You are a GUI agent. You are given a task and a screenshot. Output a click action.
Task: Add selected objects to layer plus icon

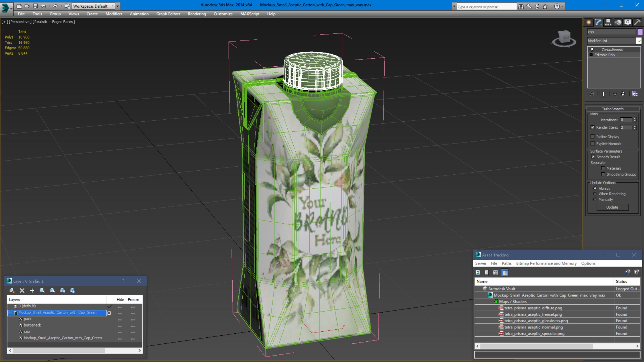click(32, 290)
